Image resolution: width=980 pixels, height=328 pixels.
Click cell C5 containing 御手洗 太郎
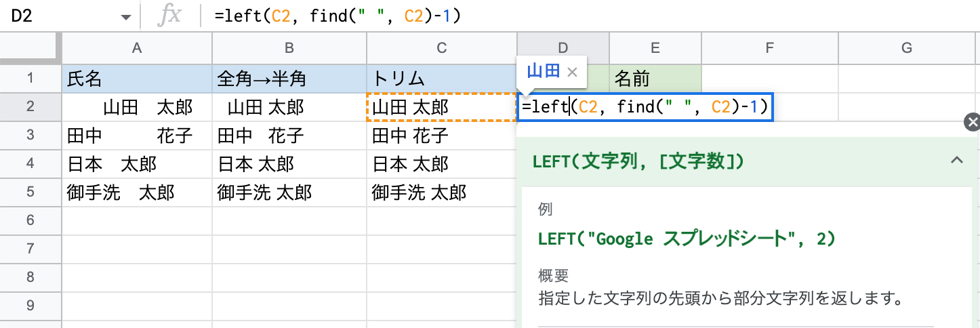[x=441, y=192]
